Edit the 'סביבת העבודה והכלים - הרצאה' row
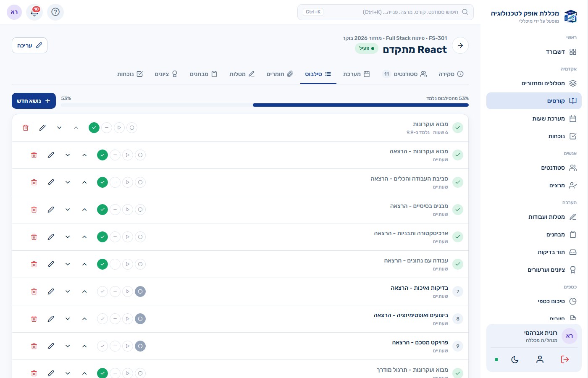Viewport: 588px width, 378px height. (51, 182)
